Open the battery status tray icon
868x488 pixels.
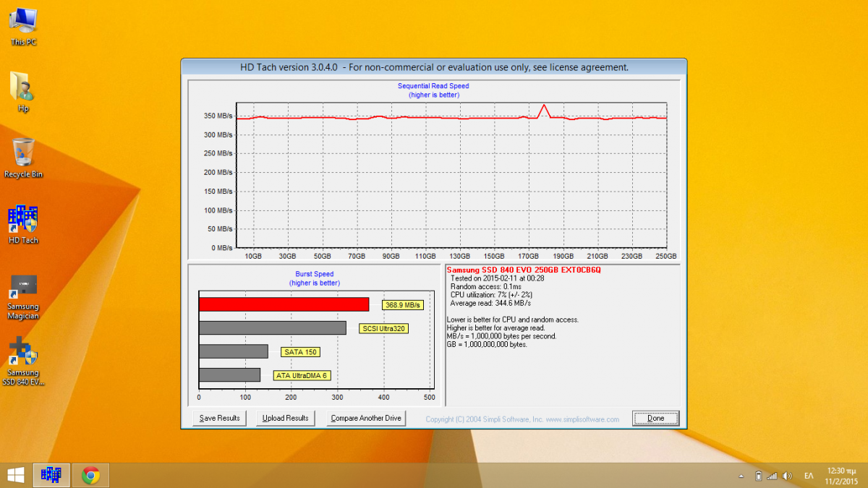coord(757,476)
